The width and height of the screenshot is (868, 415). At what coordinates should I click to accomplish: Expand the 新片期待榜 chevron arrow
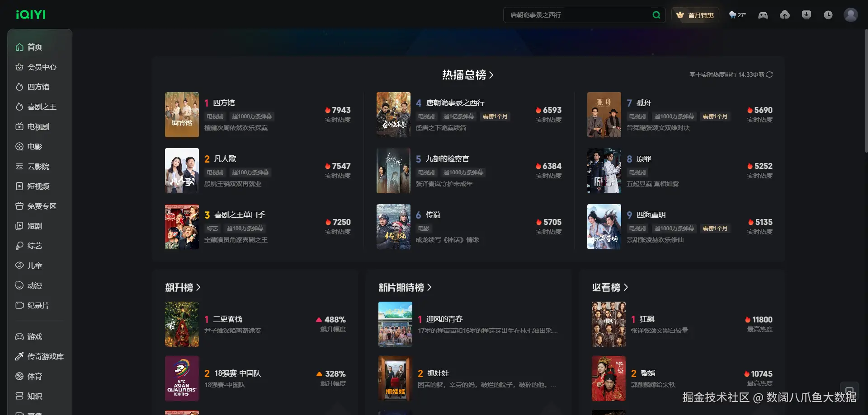pos(429,287)
